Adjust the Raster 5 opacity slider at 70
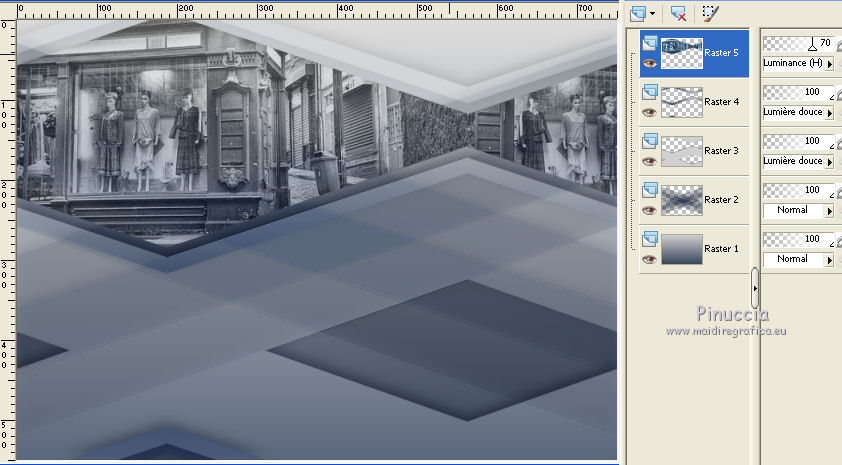 (x=799, y=43)
